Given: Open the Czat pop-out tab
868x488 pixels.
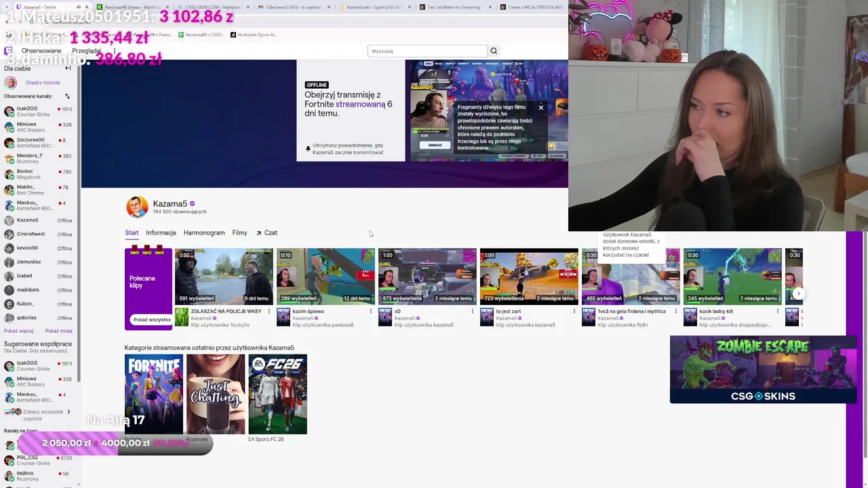Looking at the screenshot, I should click(x=267, y=232).
